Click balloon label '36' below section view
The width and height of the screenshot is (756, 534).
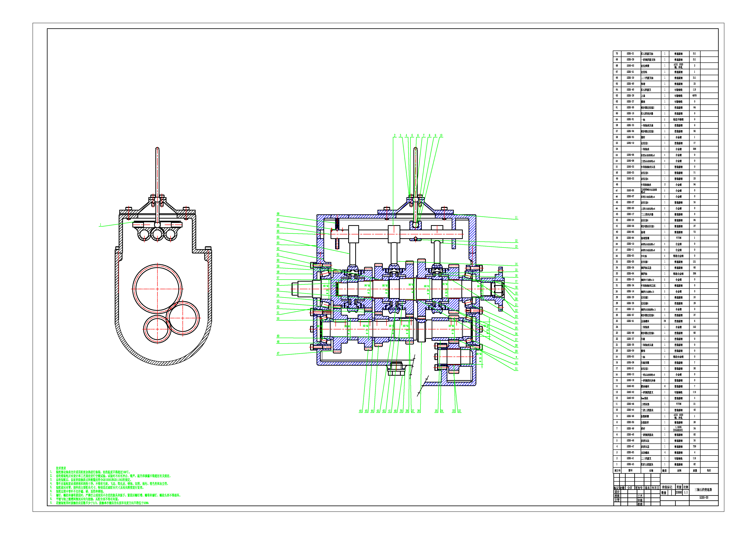tap(418, 411)
